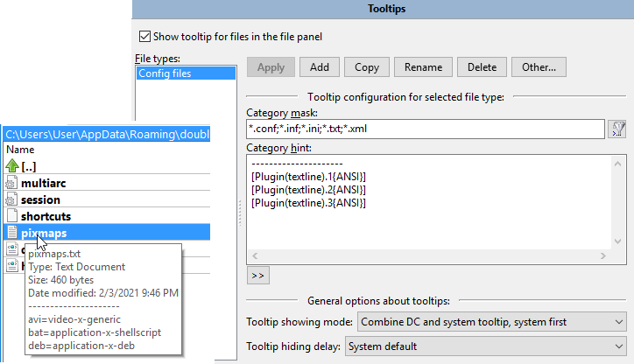The image size is (634, 364).
Task: Click the session file gear icon
Action: [11, 199]
